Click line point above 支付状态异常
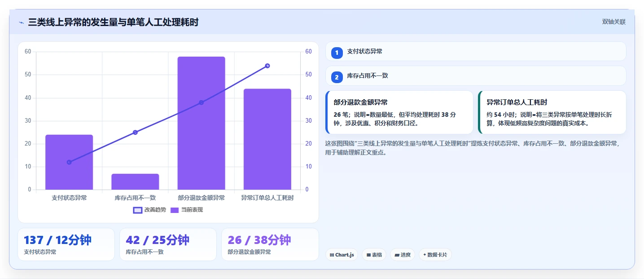Screen dimensions: 644x279 pos(69,162)
